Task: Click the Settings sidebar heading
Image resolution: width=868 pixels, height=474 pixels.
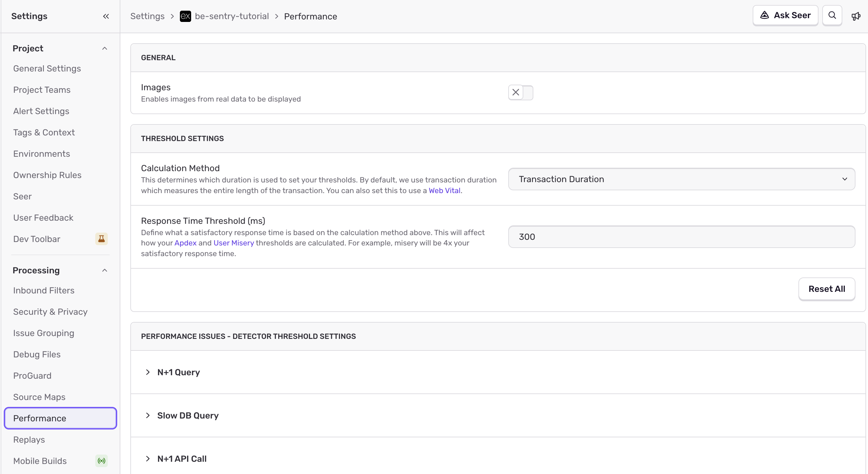Action: [x=29, y=16]
